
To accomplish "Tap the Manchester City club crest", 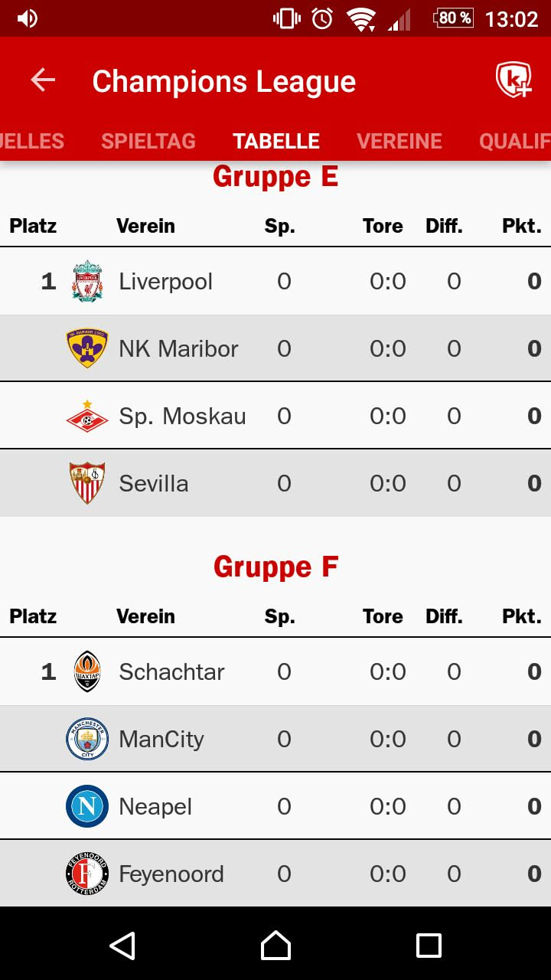I will [x=87, y=739].
